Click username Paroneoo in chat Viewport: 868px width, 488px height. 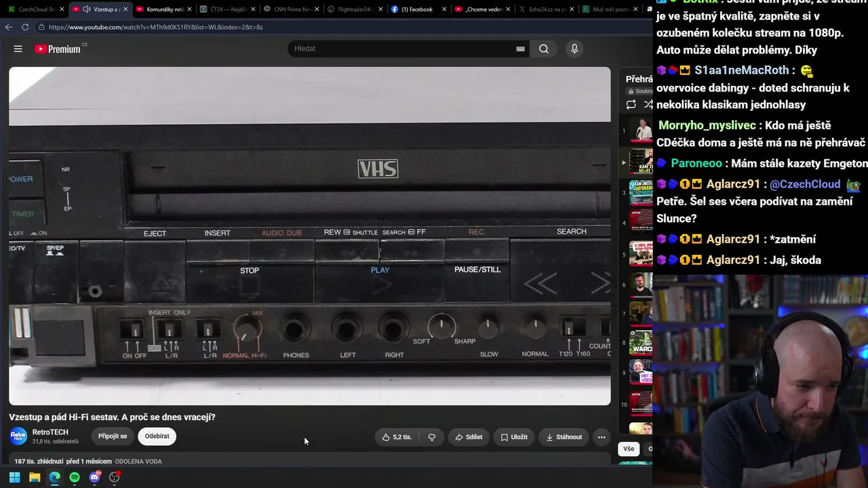[x=696, y=163]
